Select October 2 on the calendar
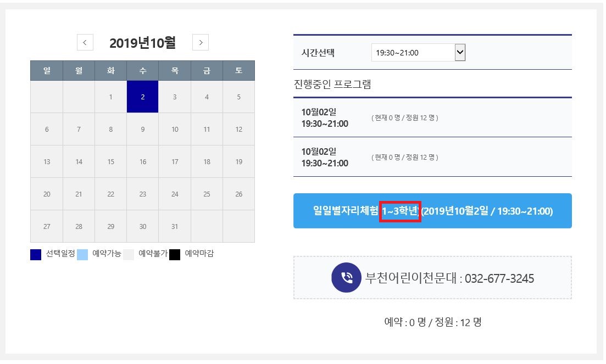 coord(142,97)
